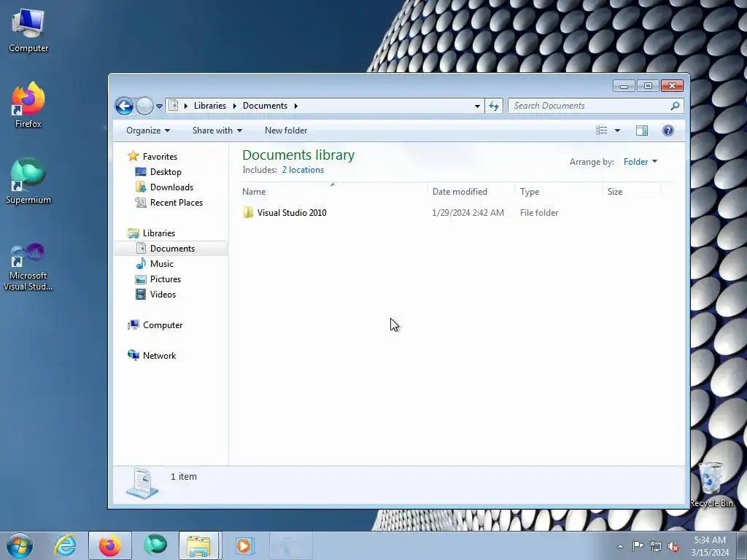
Task: Change view using the views icon
Action: [x=601, y=131]
